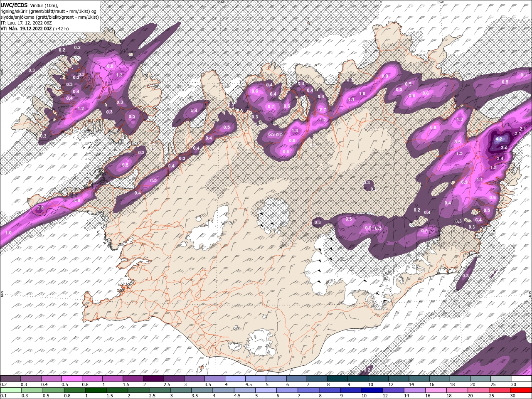
Task: Click the initialization time 'IT: Lau. 17. 12. 2022 06Z'
Action: click(25, 23)
